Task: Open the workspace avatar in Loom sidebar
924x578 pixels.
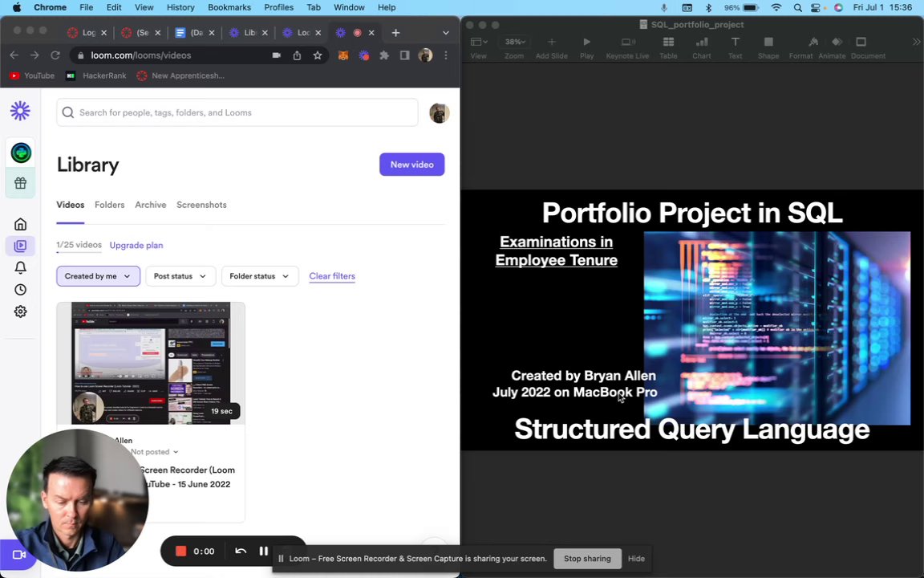Action: [x=21, y=153]
